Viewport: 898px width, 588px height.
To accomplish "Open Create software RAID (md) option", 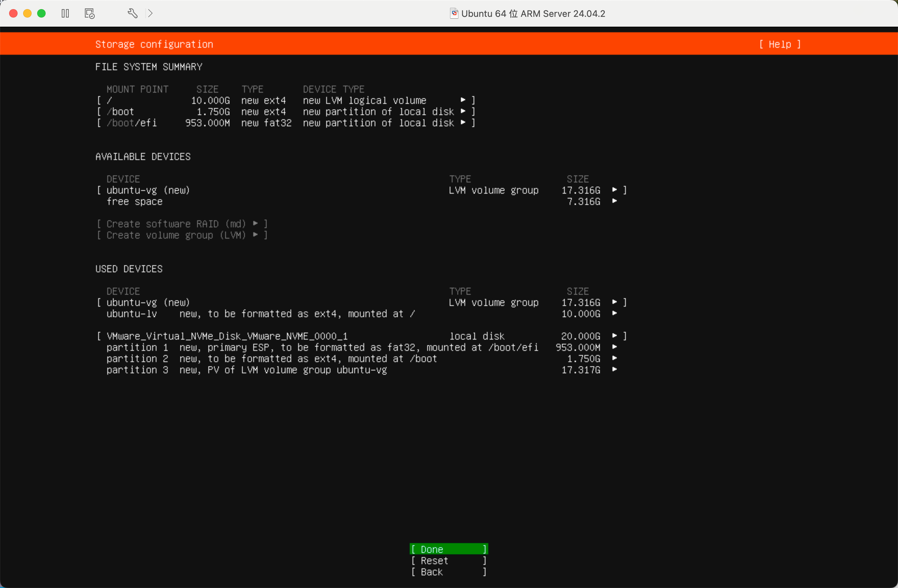I will click(x=182, y=224).
